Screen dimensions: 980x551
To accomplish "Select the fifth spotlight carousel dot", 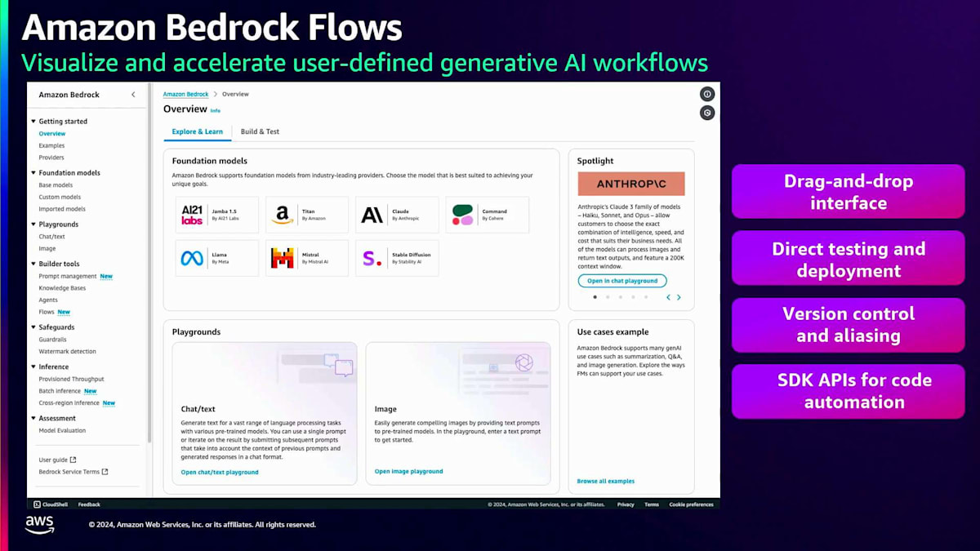I will click(x=645, y=297).
